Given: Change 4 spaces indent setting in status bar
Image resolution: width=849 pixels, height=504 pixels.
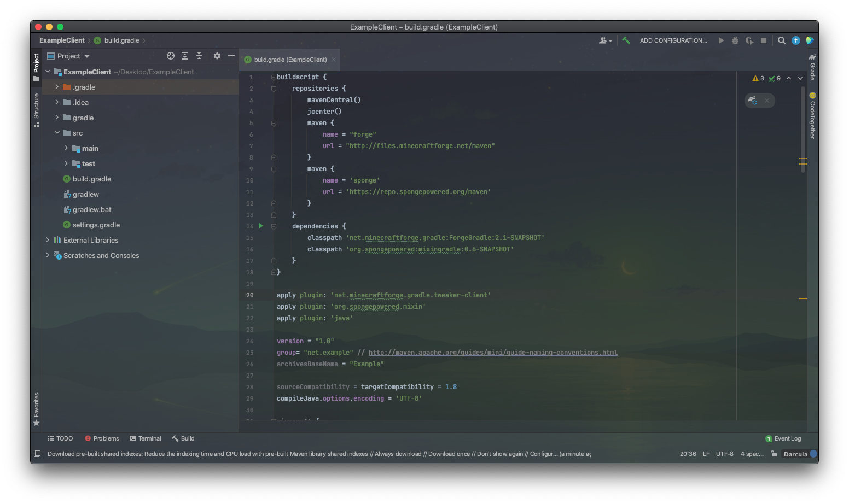Looking at the screenshot, I should (x=752, y=454).
